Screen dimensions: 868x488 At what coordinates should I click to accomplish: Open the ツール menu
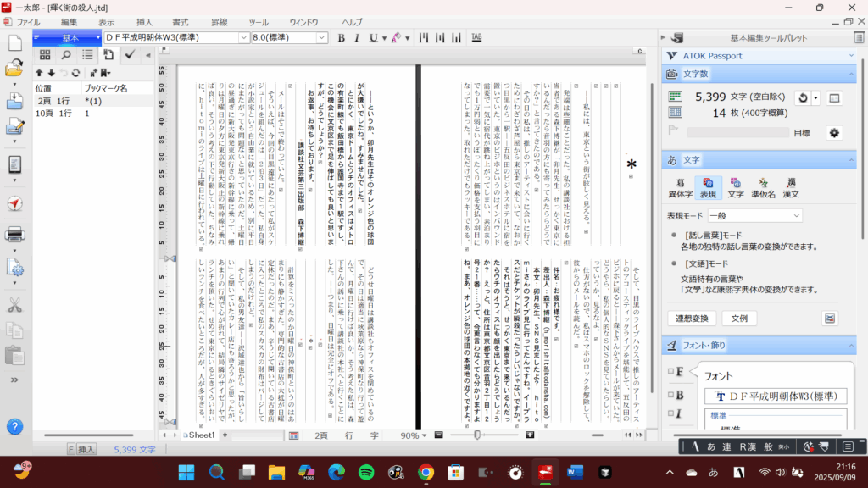coord(258,21)
